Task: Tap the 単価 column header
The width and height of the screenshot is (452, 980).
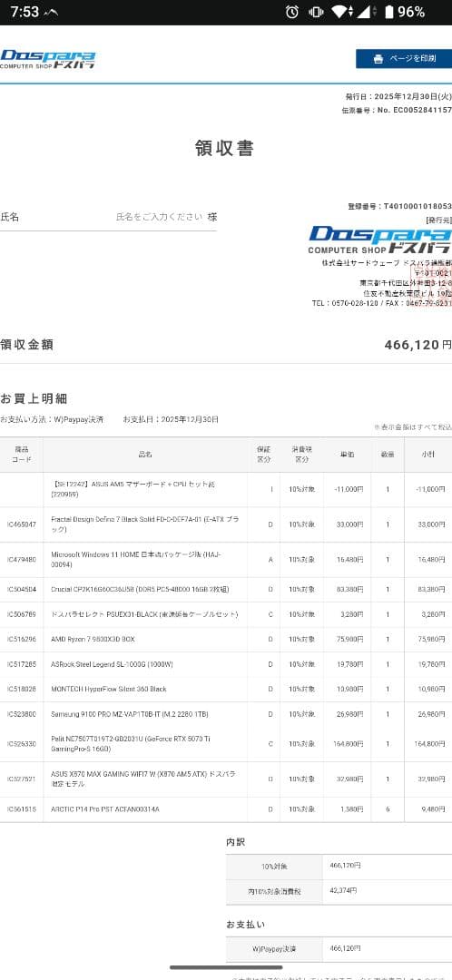Action: tap(347, 455)
